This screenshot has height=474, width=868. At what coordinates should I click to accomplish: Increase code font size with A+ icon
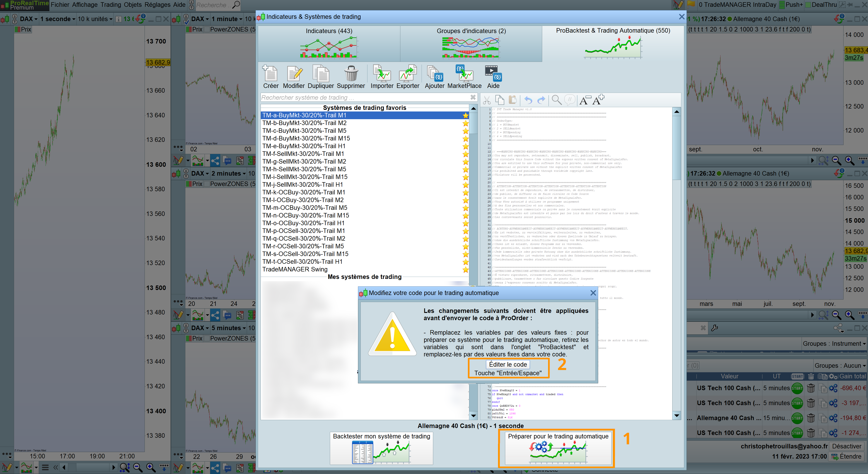(598, 100)
